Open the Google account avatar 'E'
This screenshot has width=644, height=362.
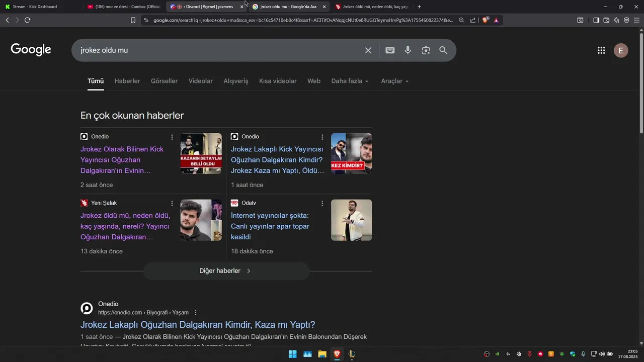621,50
